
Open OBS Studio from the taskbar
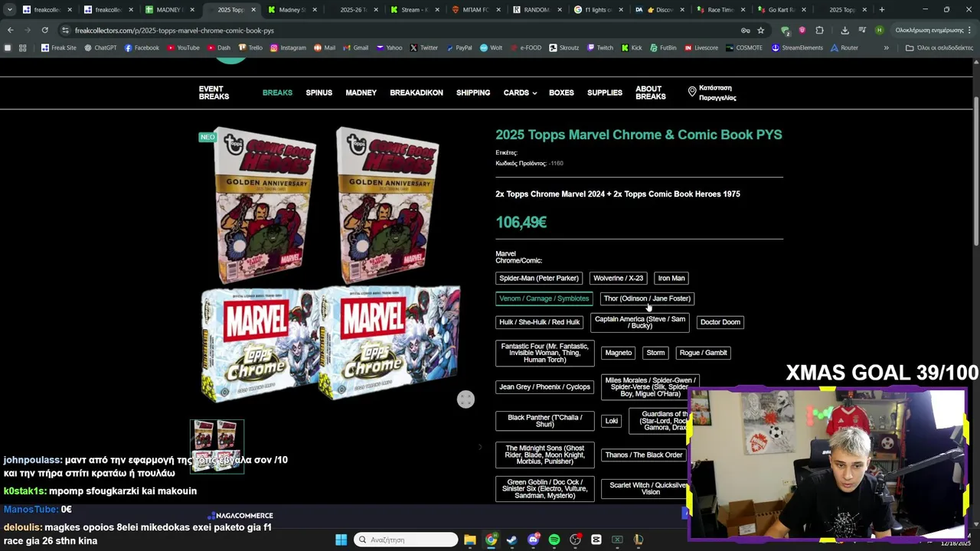(575, 540)
